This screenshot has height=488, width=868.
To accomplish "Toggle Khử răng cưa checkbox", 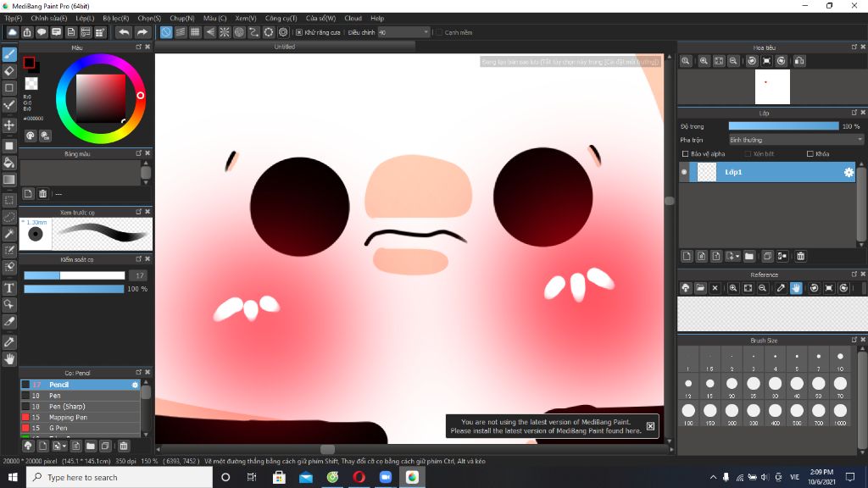I will click(x=299, y=33).
